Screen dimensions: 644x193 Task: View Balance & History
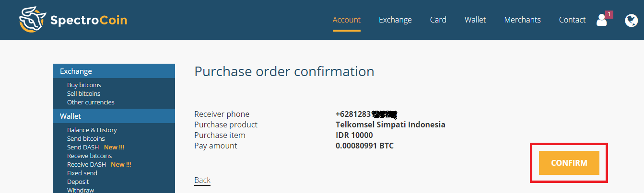click(92, 130)
